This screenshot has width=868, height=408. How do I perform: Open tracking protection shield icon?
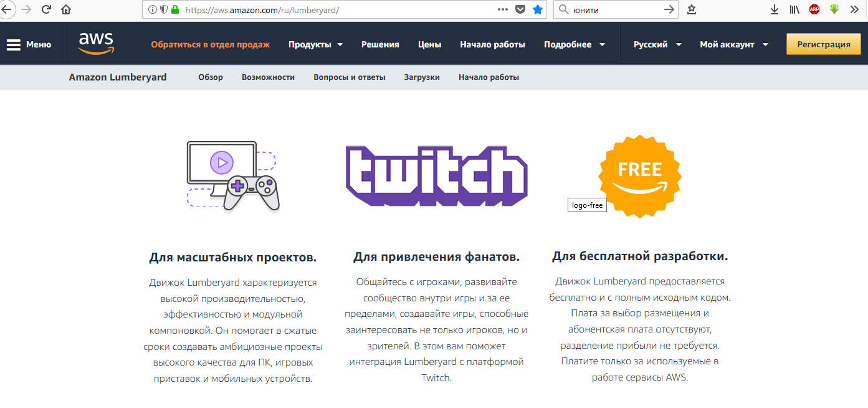[x=164, y=10]
